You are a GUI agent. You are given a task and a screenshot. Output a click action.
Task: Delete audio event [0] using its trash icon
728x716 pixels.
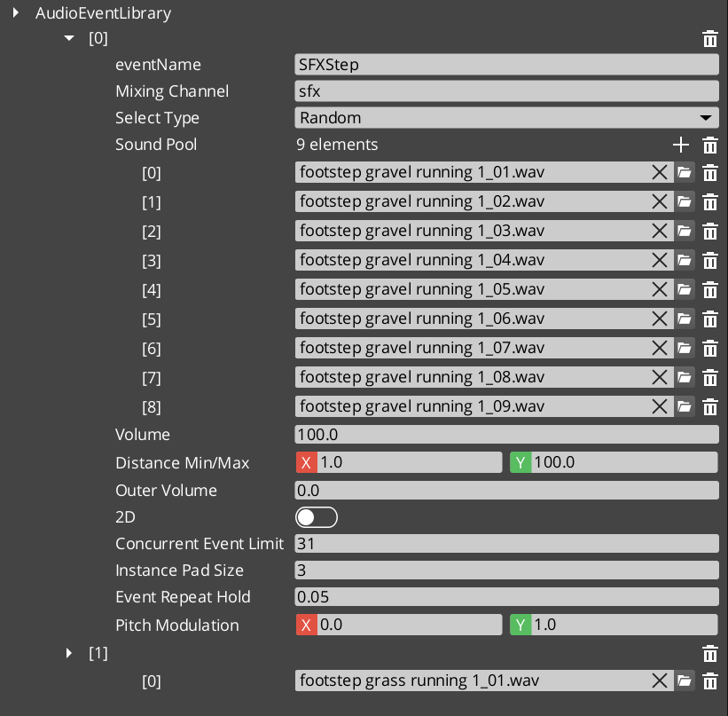coord(710,39)
